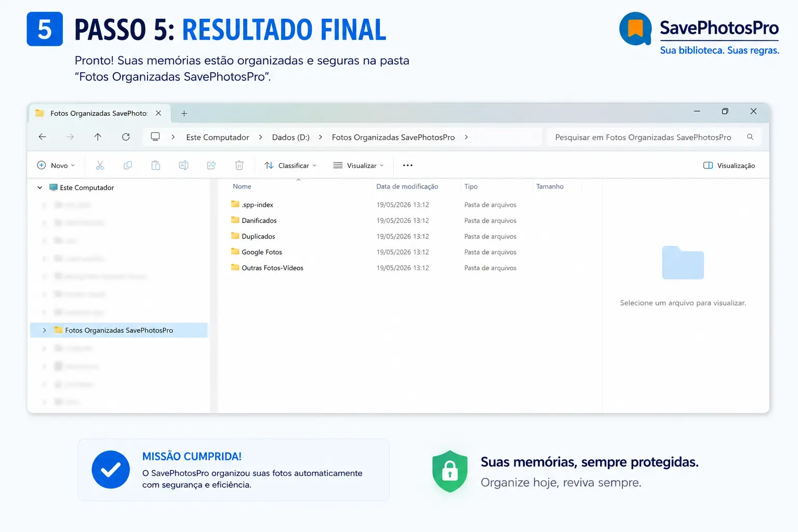Select the Google Fotos folder name

(x=262, y=252)
